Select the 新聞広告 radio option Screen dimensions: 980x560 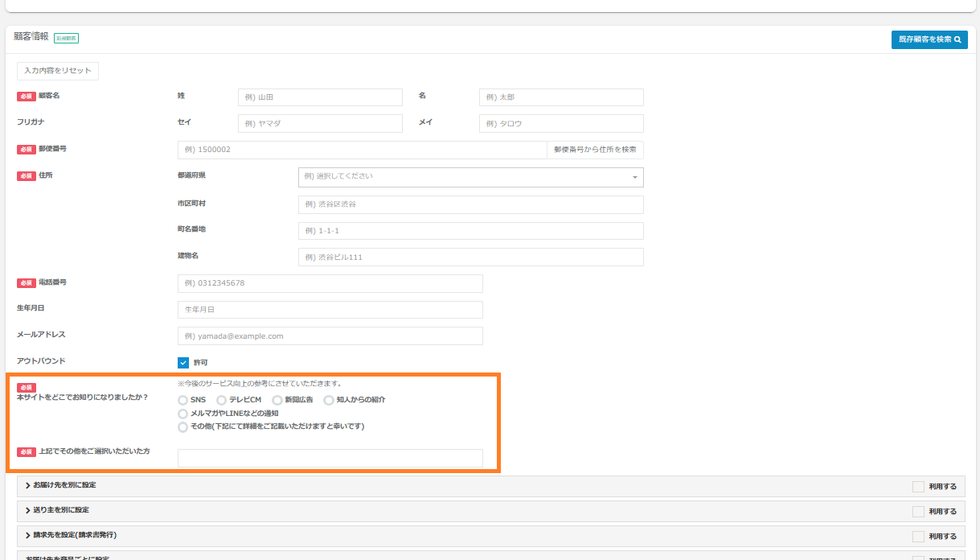[x=277, y=400]
